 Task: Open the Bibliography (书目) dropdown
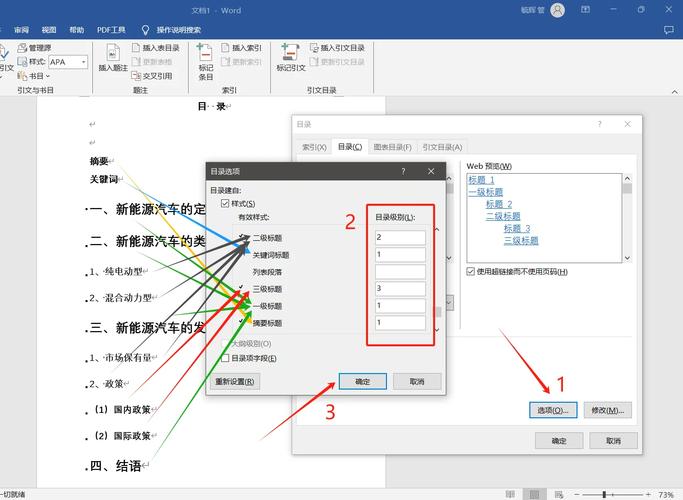pos(34,76)
